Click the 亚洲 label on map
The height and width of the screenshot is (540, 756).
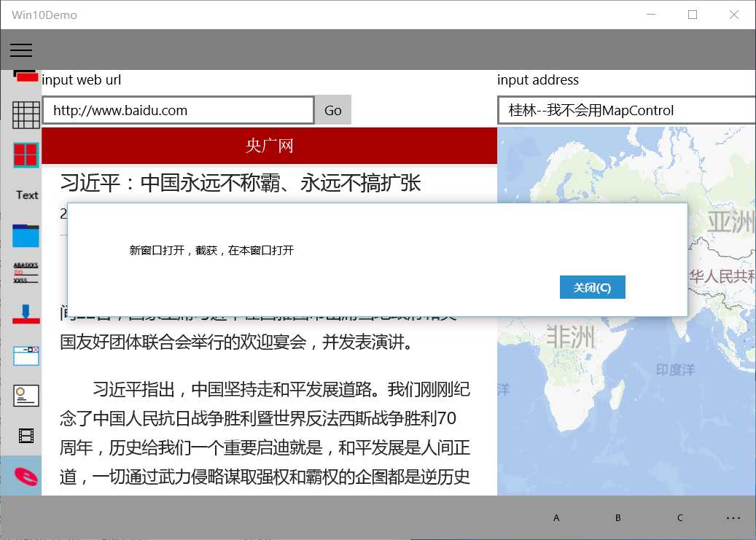(730, 222)
